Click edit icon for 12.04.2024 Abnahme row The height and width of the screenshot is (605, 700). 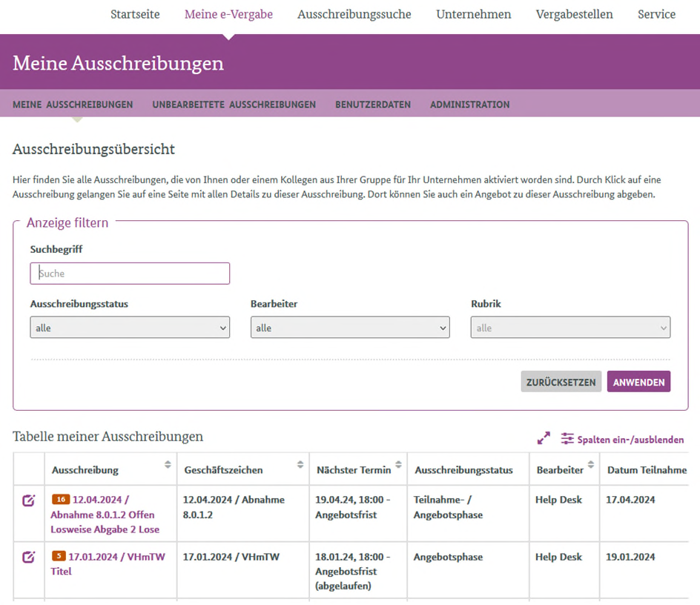pyautogui.click(x=28, y=500)
